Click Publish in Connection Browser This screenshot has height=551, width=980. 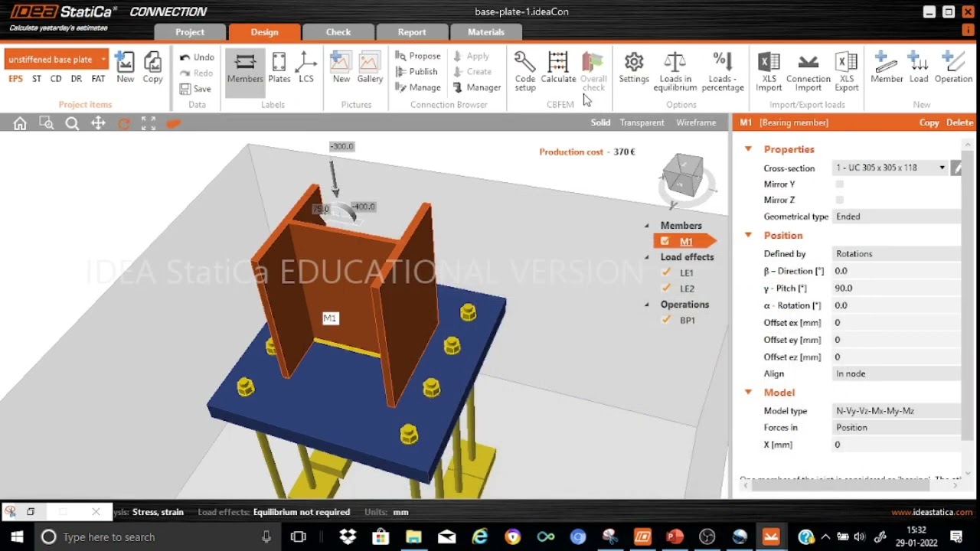(x=416, y=71)
